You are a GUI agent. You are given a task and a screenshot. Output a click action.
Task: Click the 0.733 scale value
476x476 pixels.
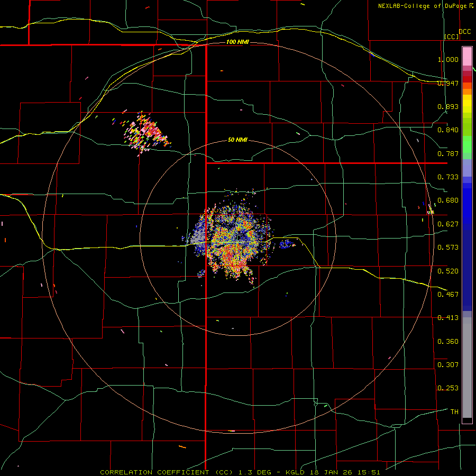point(448,177)
